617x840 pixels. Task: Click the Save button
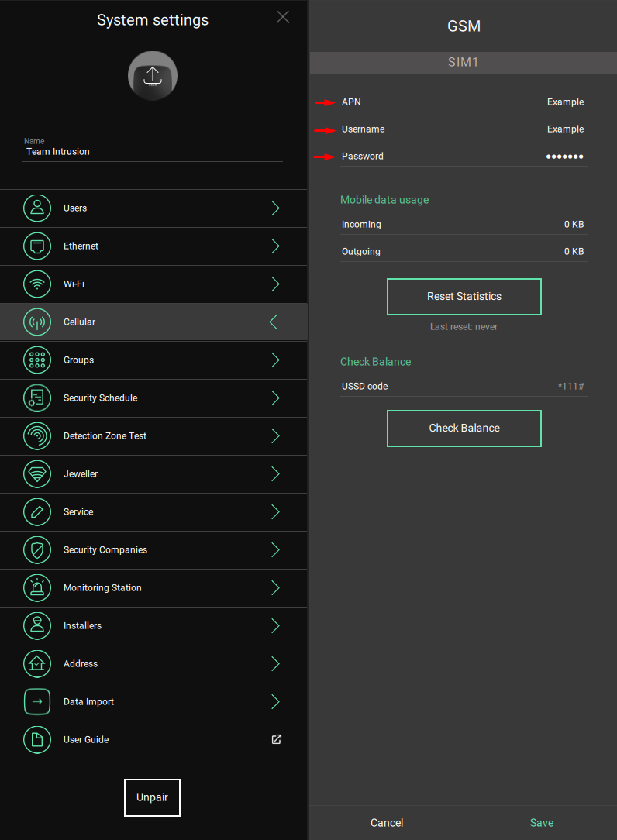[x=541, y=823]
